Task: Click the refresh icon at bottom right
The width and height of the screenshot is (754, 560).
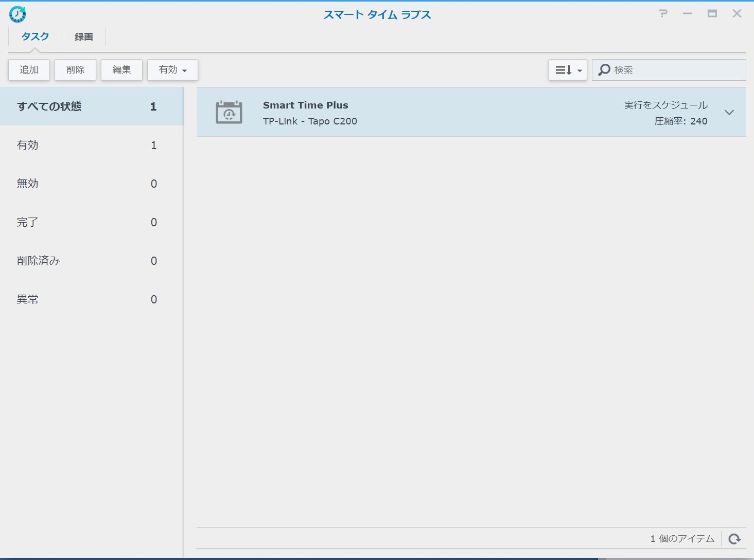Action: [734, 538]
